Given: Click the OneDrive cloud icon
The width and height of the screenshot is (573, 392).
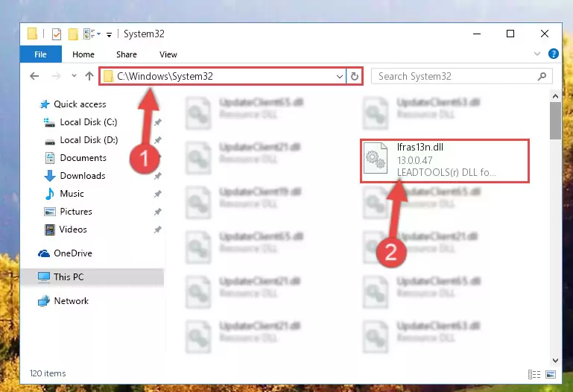Looking at the screenshot, I should point(44,253).
